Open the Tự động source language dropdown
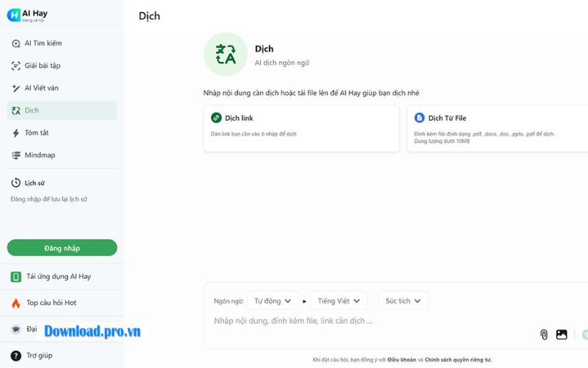Screen dimensions: 588x368 [273, 301]
